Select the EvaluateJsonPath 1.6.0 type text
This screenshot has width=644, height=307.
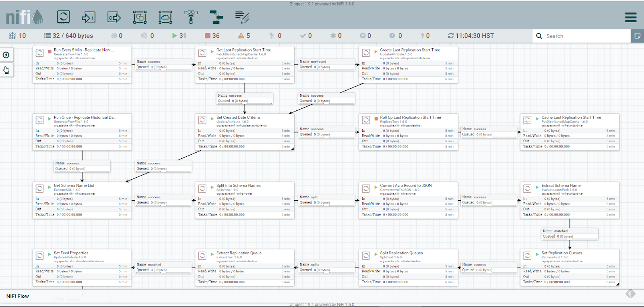click(x=559, y=190)
